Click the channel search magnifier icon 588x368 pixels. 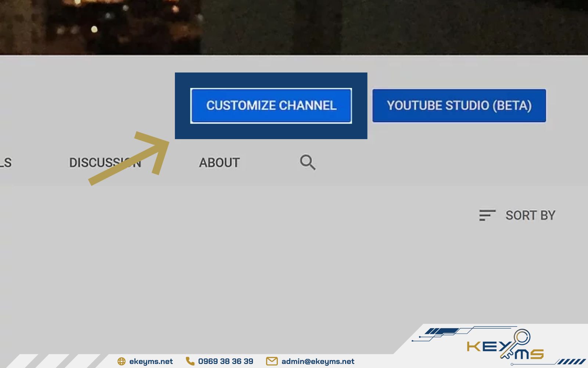307,162
